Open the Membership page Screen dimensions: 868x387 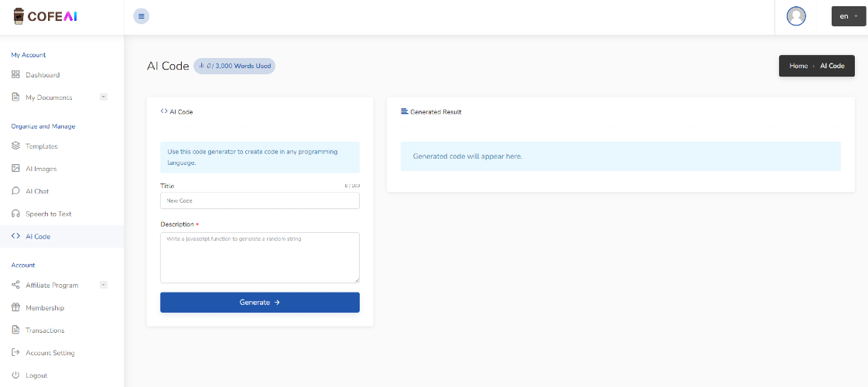coord(45,308)
